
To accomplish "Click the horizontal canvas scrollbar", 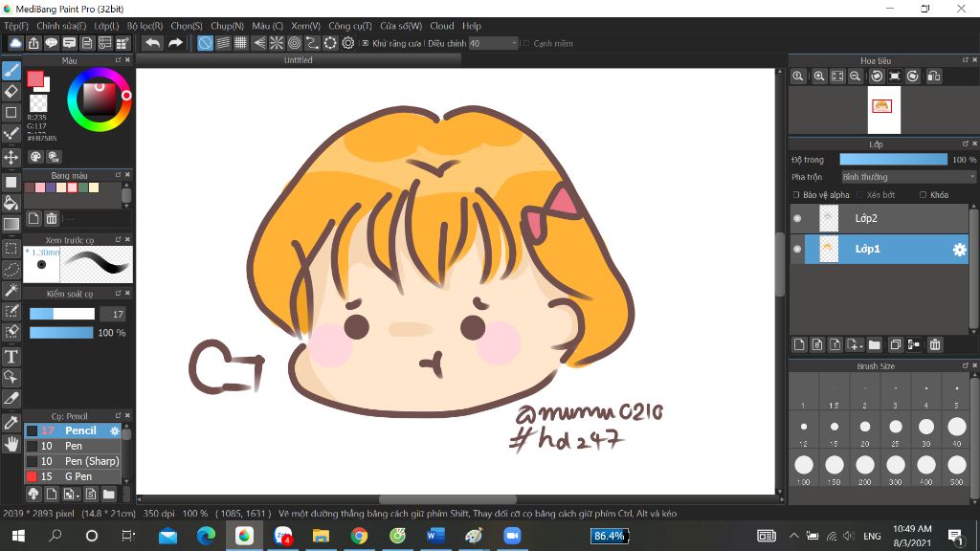I will pyautogui.click(x=448, y=499).
